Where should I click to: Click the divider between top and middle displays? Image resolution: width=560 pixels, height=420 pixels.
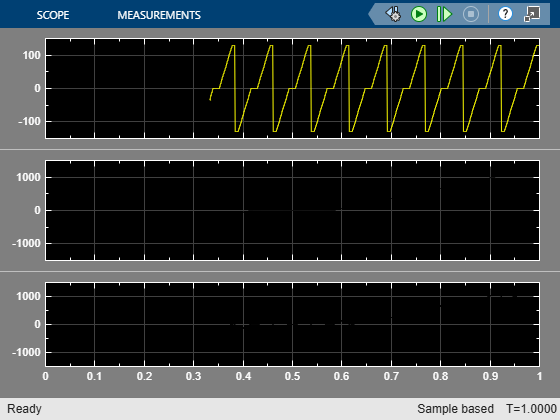tap(280, 149)
